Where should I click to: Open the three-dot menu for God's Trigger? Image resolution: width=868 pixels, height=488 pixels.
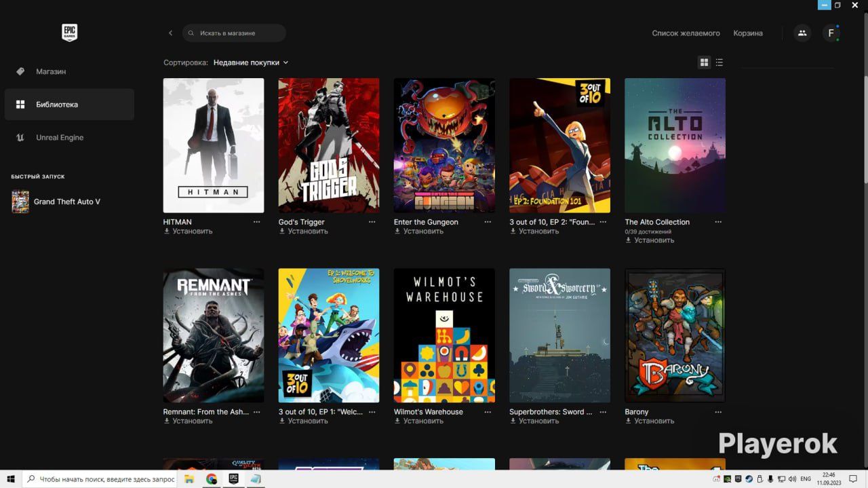click(x=372, y=222)
